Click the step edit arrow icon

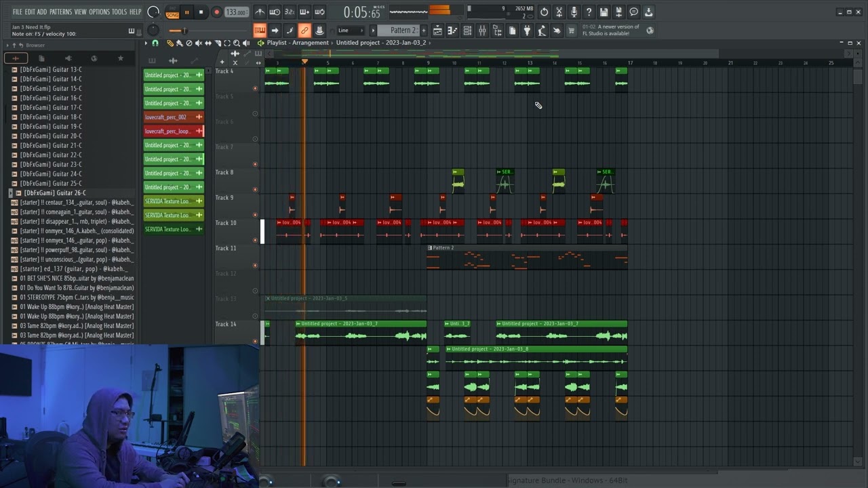point(275,30)
